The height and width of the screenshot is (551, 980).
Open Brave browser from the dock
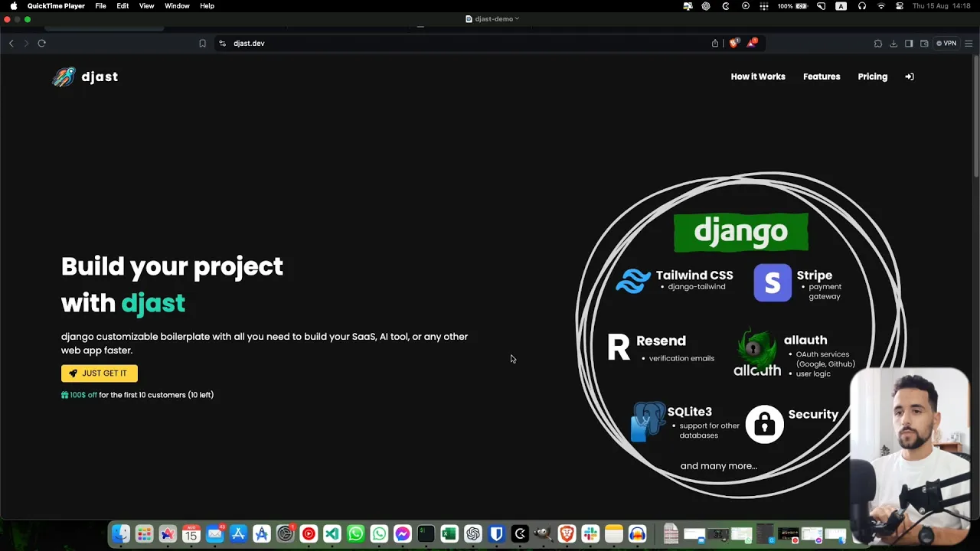click(567, 534)
